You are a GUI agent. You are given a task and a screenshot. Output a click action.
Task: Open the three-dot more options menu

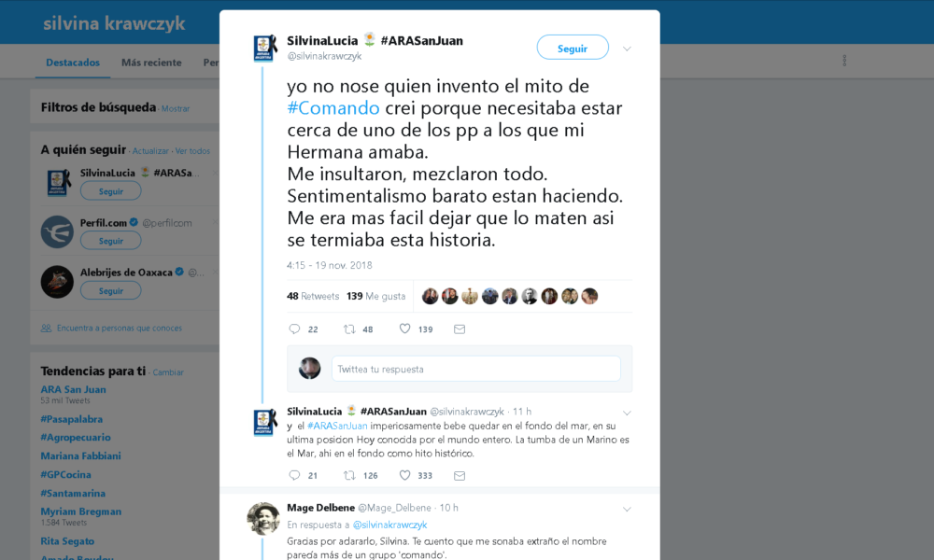(844, 61)
